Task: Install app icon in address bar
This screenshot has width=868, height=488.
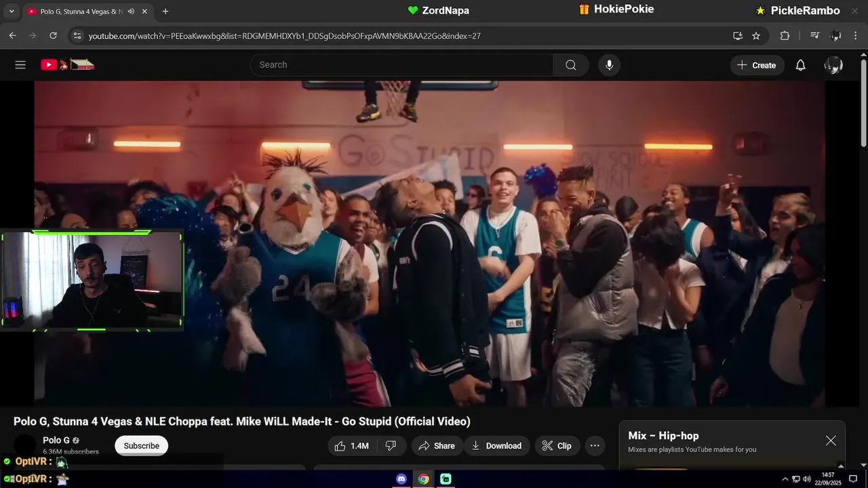Action: pos(738,36)
